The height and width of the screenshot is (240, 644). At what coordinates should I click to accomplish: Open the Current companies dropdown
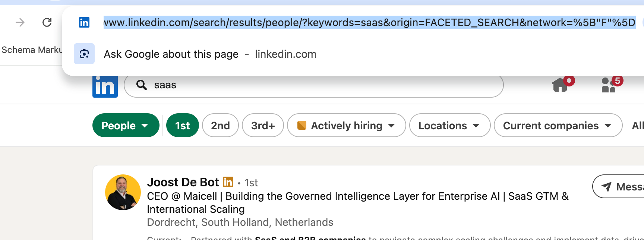point(558,125)
